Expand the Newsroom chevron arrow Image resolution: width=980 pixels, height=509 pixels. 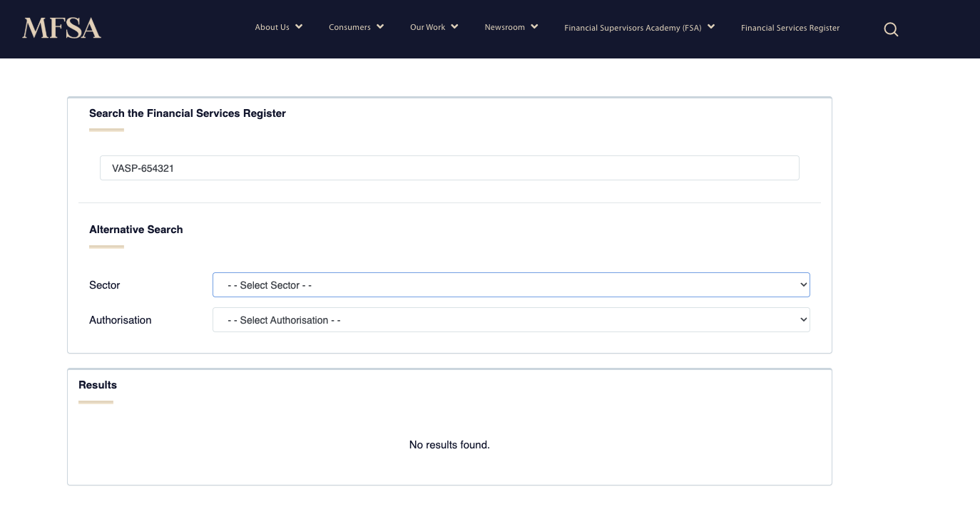point(534,27)
